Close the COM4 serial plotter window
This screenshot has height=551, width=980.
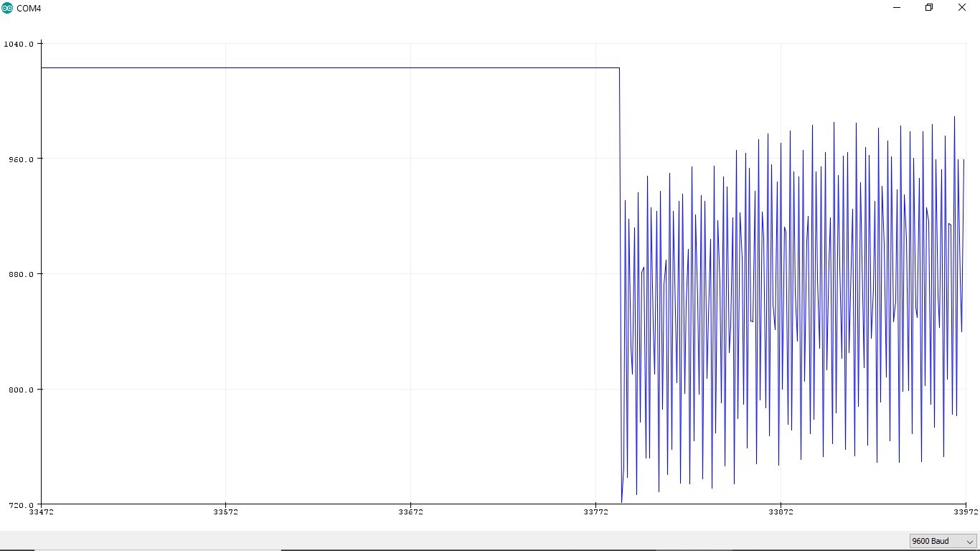pos(962,8)
